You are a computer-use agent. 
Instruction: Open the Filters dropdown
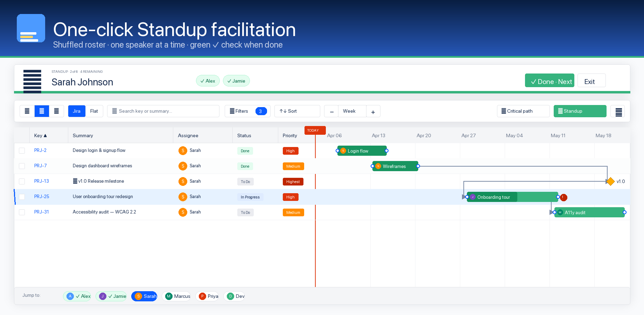[247, 111]
